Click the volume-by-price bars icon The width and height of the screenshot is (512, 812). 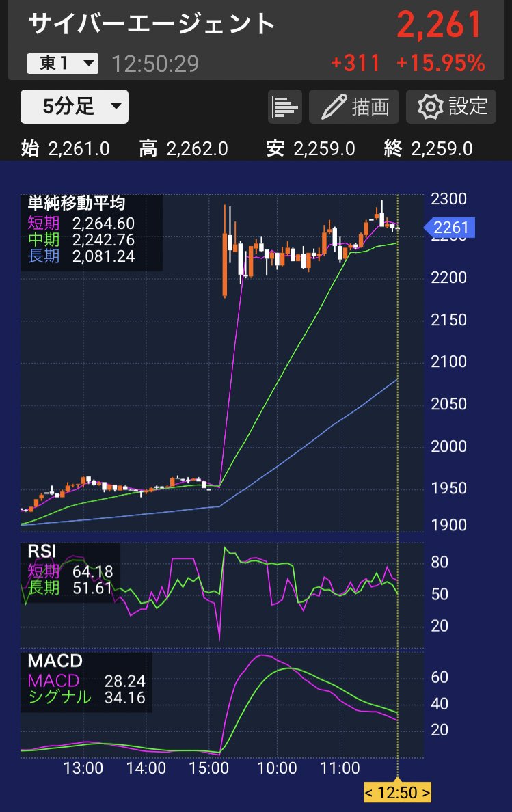point(285,107)
